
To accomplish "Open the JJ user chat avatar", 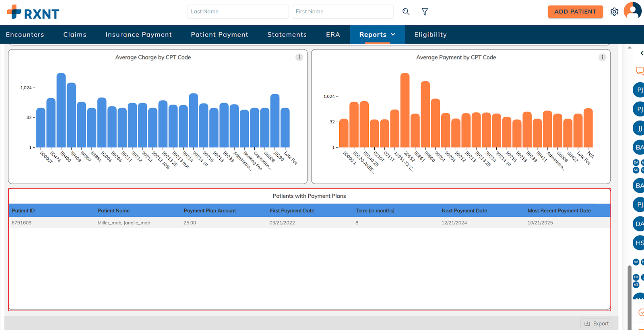I will [639, 129].
